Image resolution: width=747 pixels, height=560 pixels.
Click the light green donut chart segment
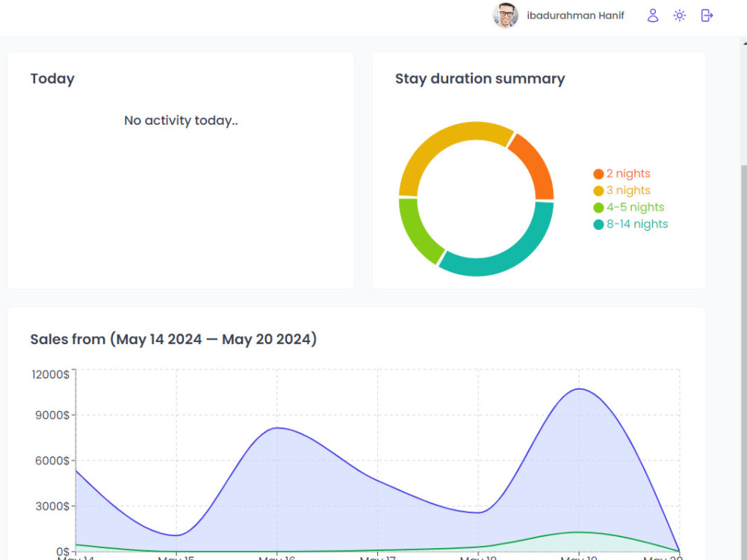point(417,232)
